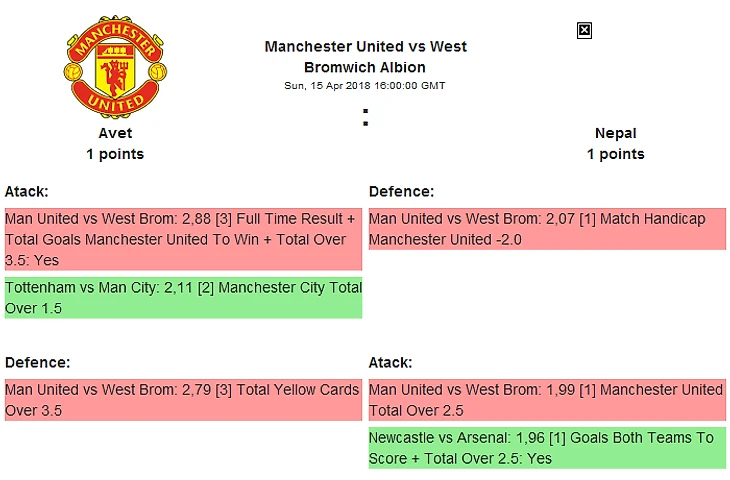The width and height of the screenshot is (730, 480).
Task: Click the left Atack heading above Avet's bets
Action: 27,191
